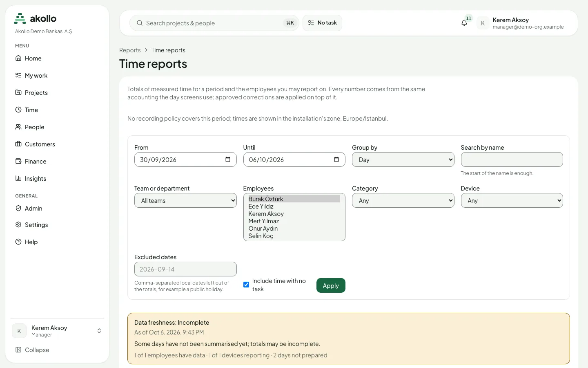Open notifications bell icon

(x=464, y=23)
